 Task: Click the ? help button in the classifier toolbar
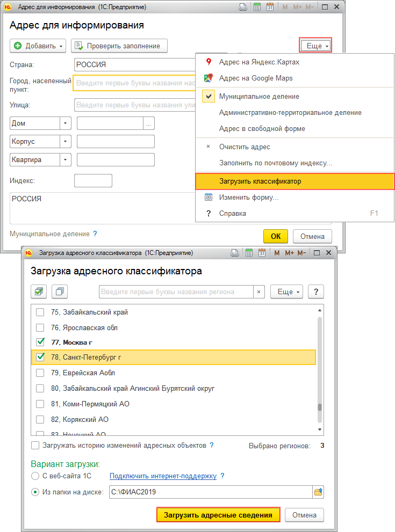pos(316,291)
